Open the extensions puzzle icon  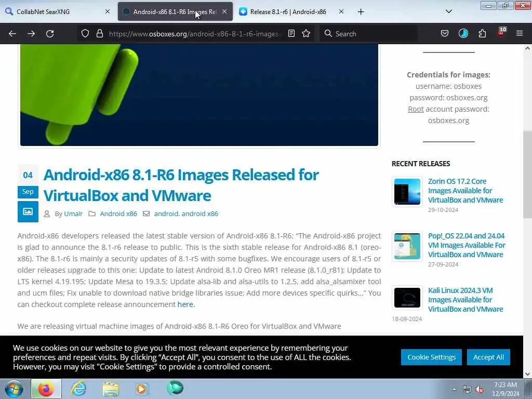[482, 34]
